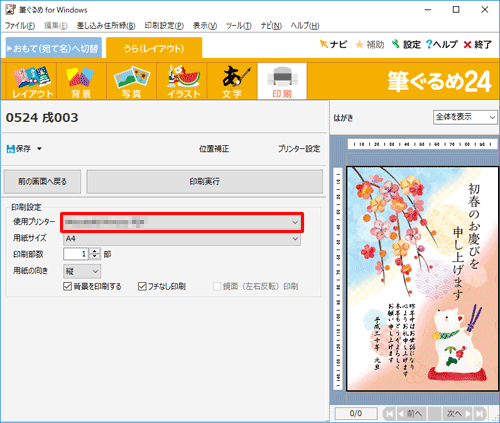Select the うら(レイアウト) tab
The image size is (500, 423).
154,48
